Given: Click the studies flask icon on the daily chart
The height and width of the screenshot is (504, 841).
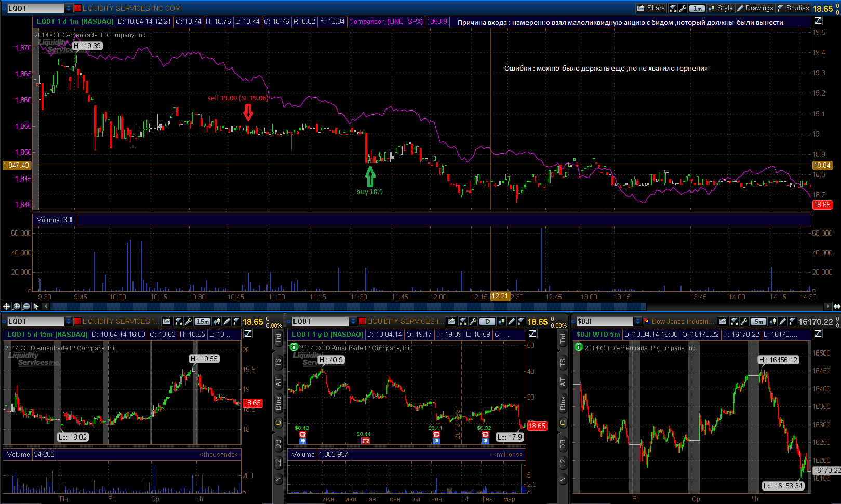Looking at the screenshot, I should (521, 321).
